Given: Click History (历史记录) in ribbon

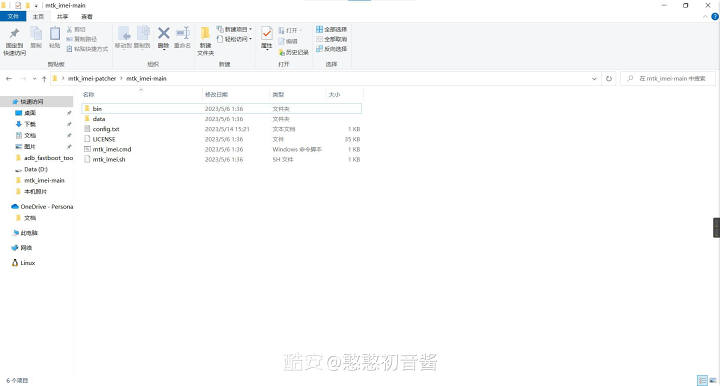Looking at the screenshot, I should (293, 52).
